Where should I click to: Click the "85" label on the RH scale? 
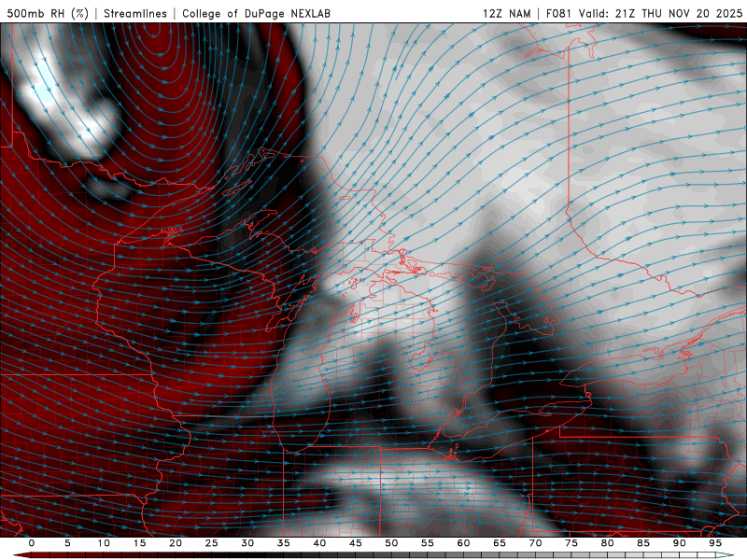click(643, 543)
